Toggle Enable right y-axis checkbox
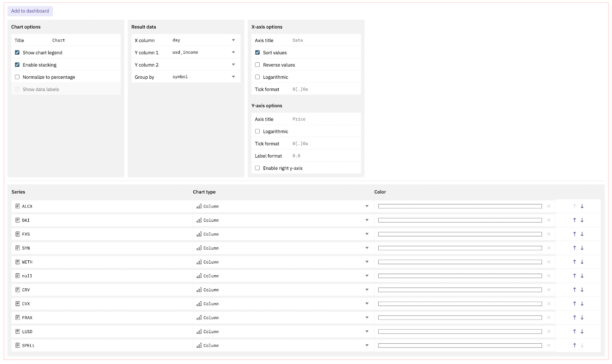612x364 pixels. tap(257, 168)
